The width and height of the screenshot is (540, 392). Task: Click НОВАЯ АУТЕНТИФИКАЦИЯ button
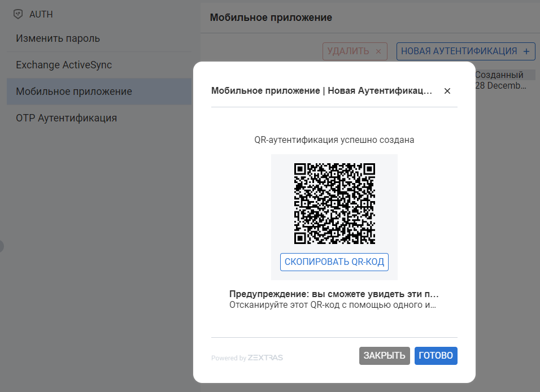point(465,51)
